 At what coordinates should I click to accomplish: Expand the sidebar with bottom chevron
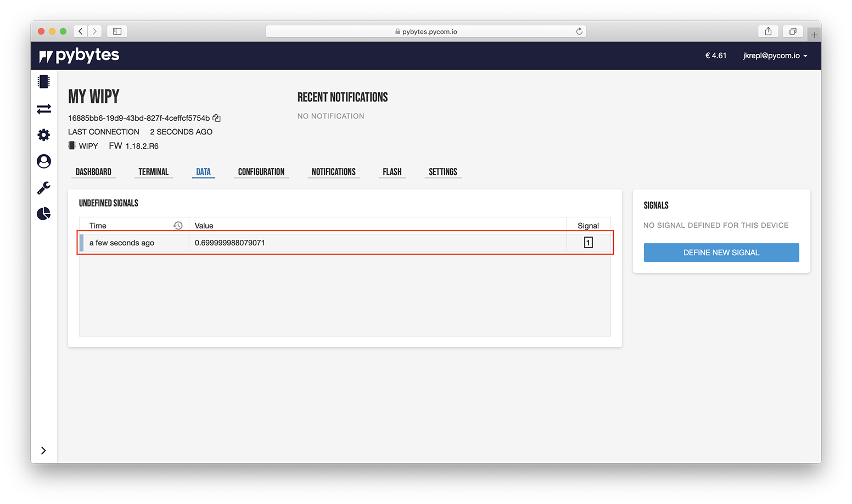click(x=43, y=451)
